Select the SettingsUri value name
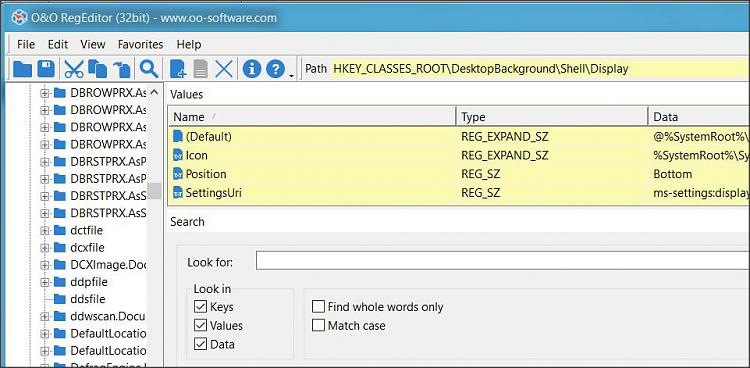The height and width of the screenshot is (368, 750). coord(213,193)
